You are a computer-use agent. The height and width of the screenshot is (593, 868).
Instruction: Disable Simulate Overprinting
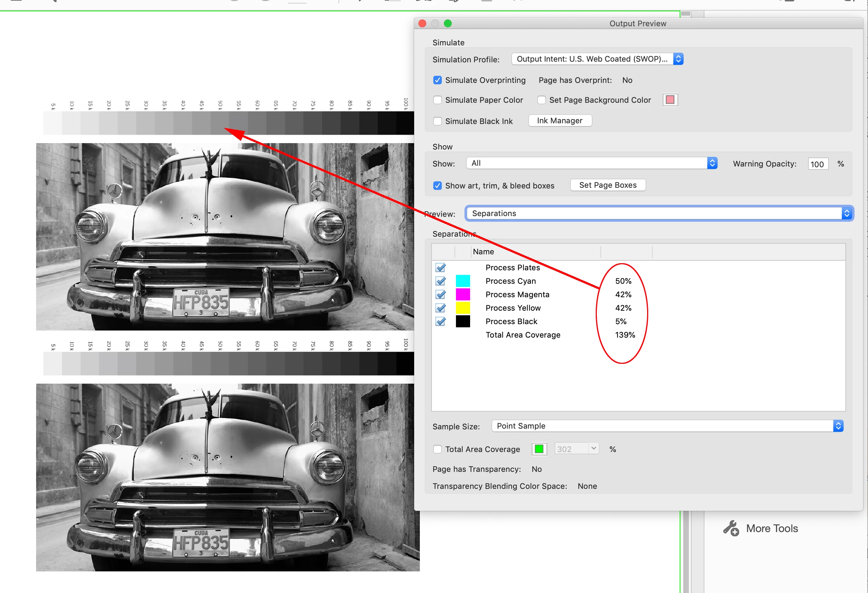click(x=437, y=80)
